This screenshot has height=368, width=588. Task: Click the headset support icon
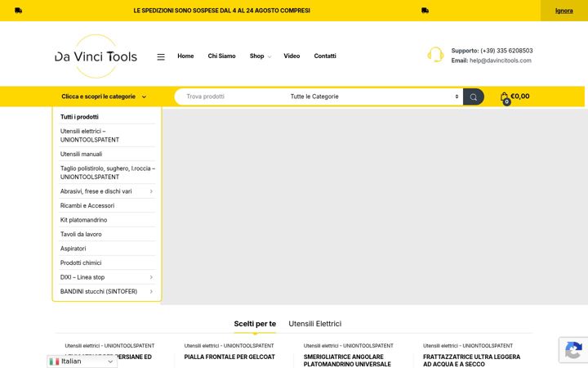coord(435,55)
